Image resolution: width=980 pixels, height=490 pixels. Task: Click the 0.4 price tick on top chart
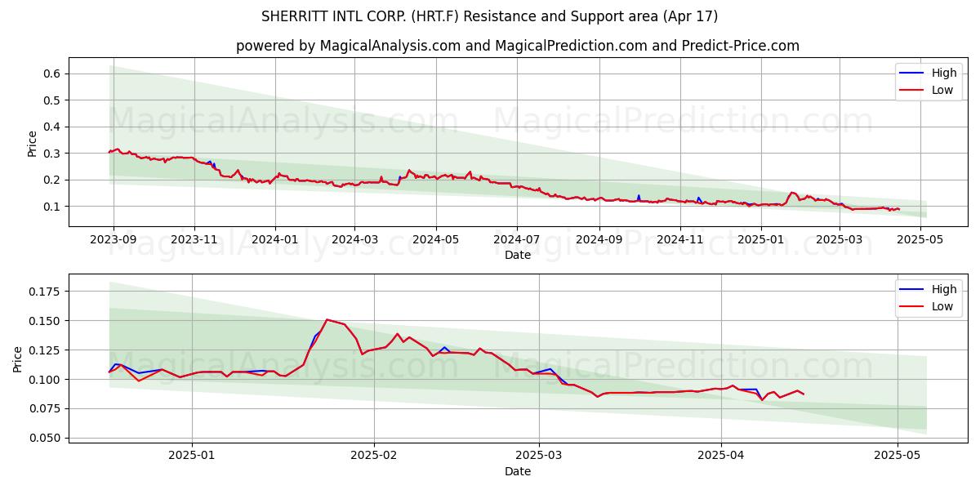tap(54, 127)
